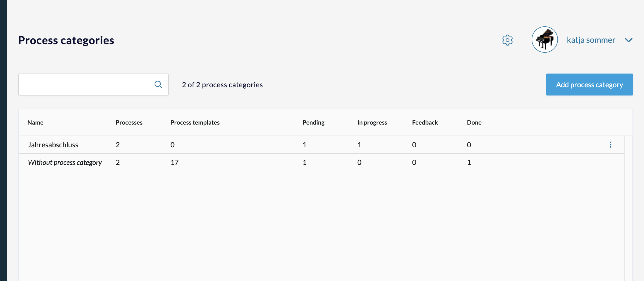Select the Without process category row

(x=65, y=162)
